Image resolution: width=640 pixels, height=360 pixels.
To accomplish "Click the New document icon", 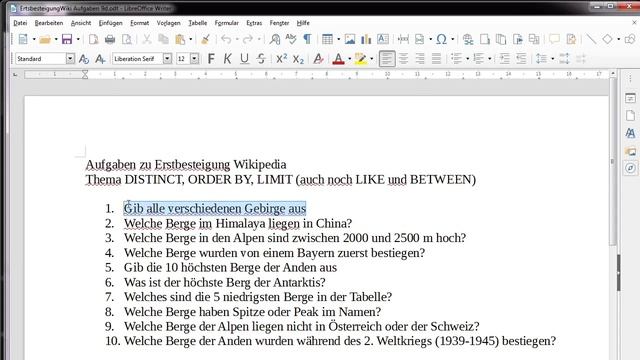I will point(23,39).
